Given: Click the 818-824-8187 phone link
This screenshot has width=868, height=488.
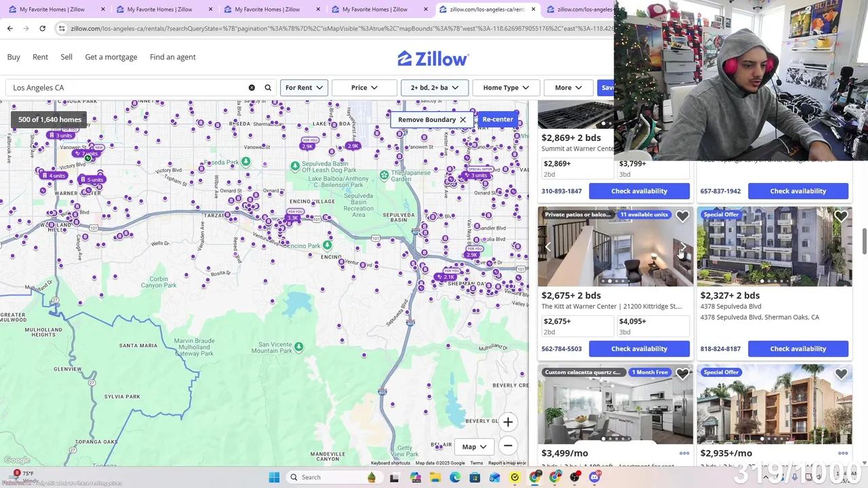Looking at the screenshot, I should pyautogui.click(x=720, y=349).
